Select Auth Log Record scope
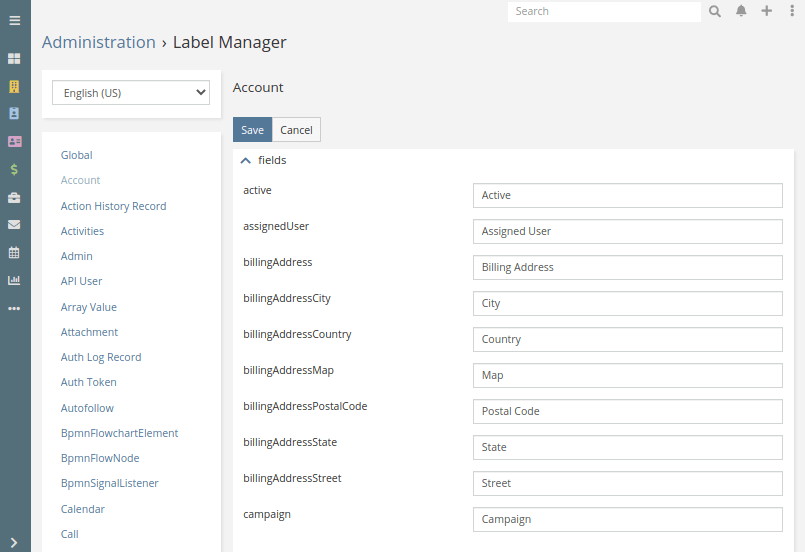 (101, 357)
